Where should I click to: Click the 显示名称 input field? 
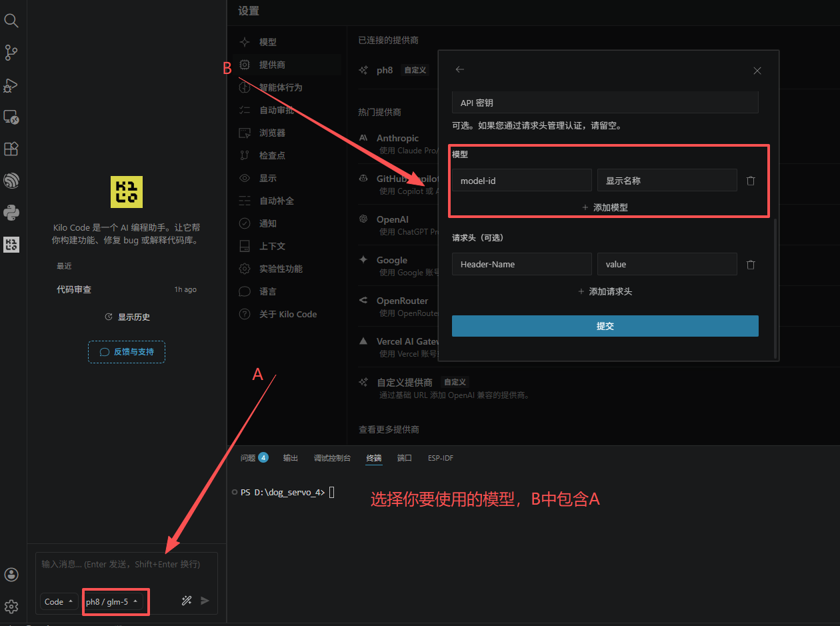667,181
